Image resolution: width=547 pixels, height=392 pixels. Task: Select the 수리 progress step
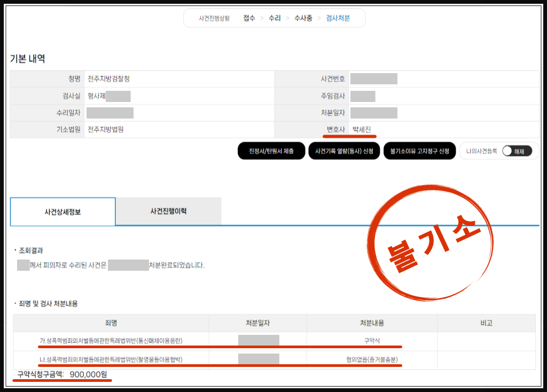point(275,18)
